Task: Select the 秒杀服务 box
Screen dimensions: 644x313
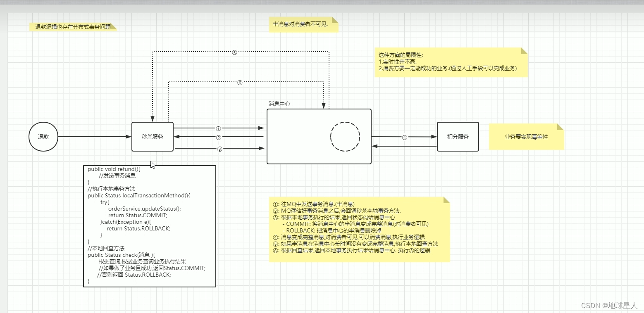Action: click(153, 137)
